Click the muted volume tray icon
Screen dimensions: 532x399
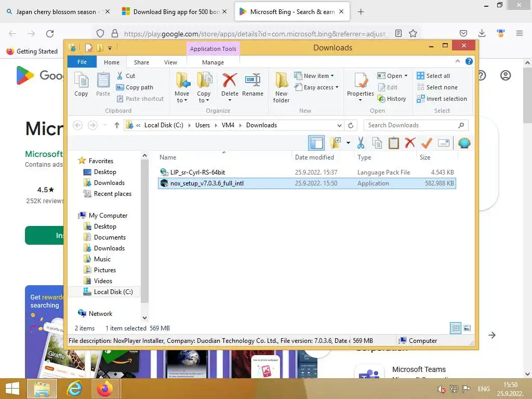[441, 389]
